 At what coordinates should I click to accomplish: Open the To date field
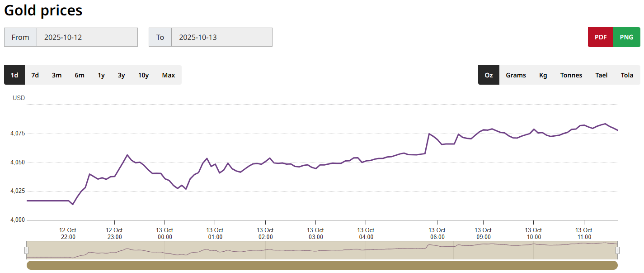[x=221, y=37]
